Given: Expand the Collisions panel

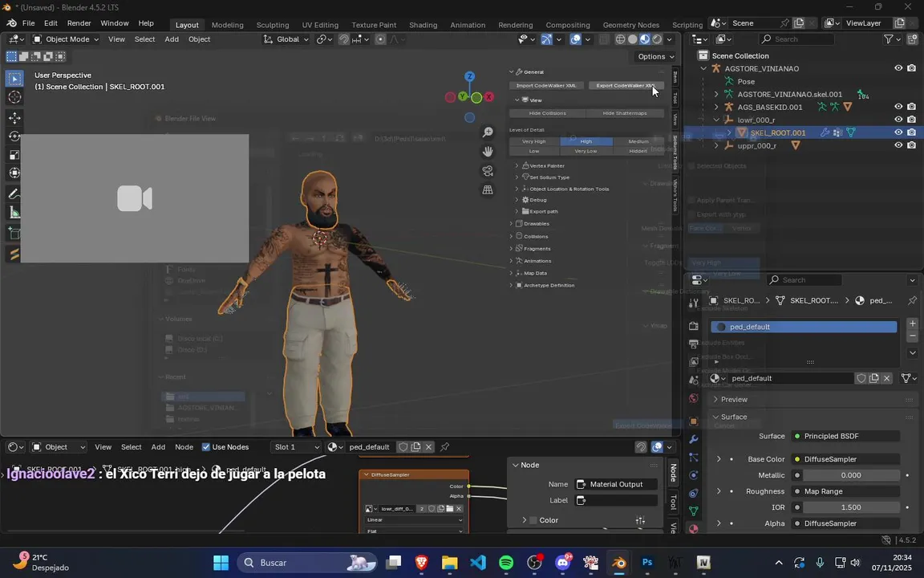Looking at the screenshot, I should tap(536, 236).
